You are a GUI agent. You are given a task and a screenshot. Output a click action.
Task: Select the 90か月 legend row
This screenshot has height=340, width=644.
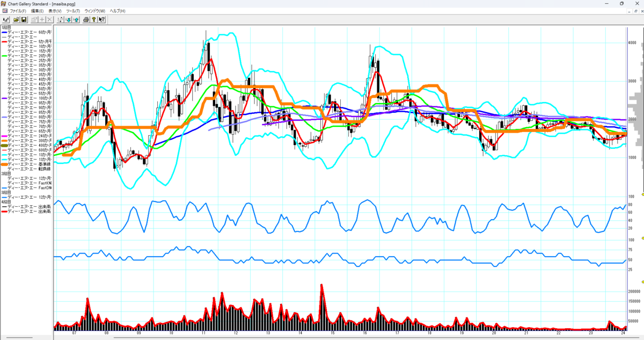coord(30,108)
